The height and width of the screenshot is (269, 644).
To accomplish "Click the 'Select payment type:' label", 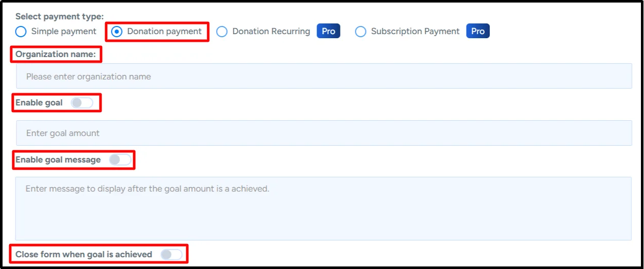I will 60,16.
